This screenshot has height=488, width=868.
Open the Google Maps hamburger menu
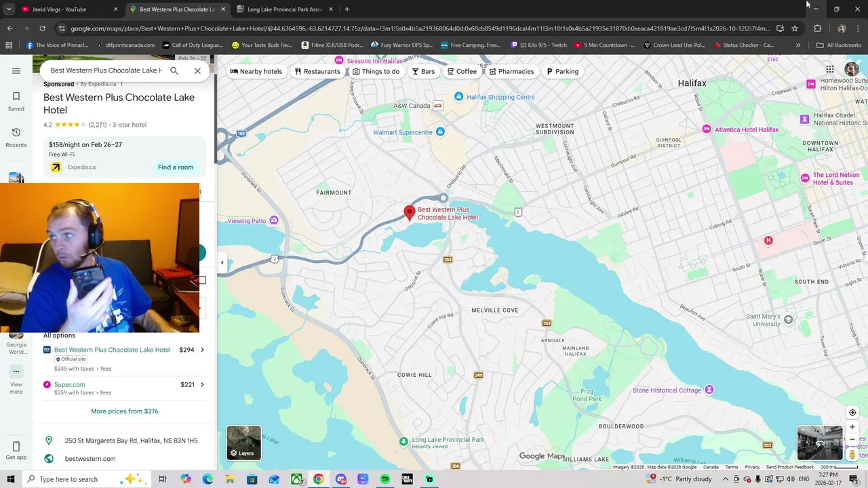pos(16,70)
